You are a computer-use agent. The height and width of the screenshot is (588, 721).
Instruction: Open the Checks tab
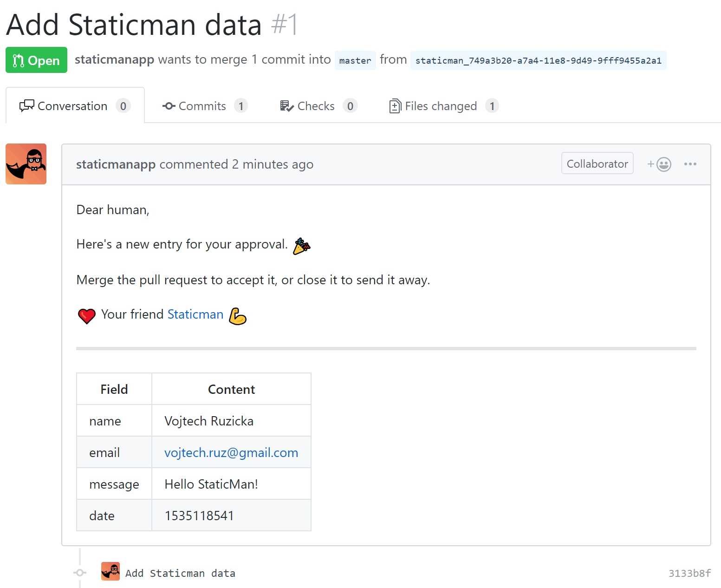point(318,106)
